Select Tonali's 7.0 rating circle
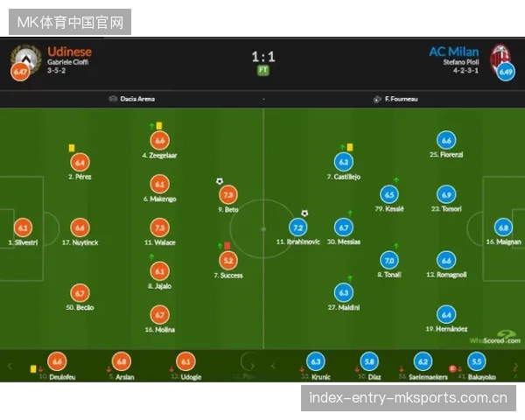 pyautogui.click(x=389, y=260)
